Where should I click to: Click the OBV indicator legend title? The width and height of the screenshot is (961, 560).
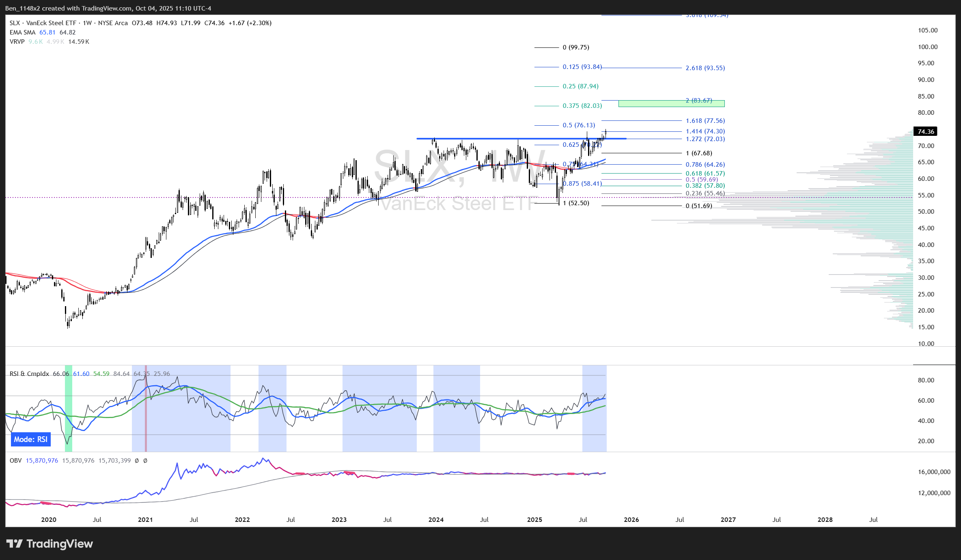pyautogui.click(x=15, y=461)
